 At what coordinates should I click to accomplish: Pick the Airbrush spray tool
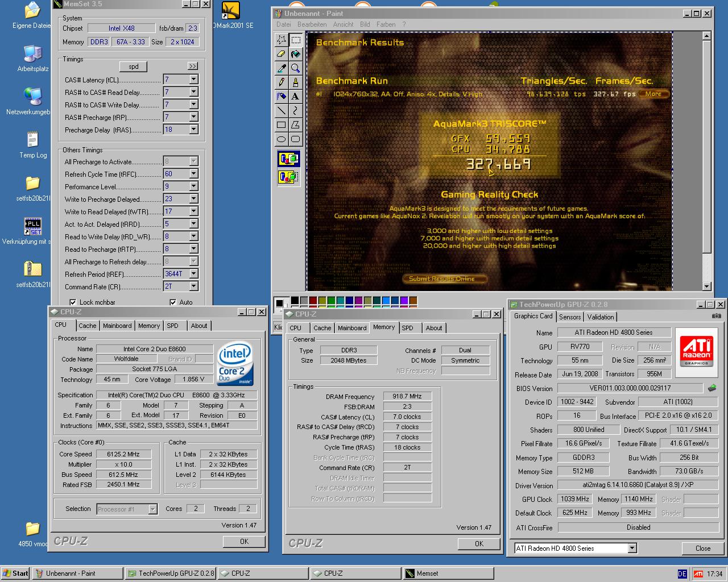click(x=281, y=96)
